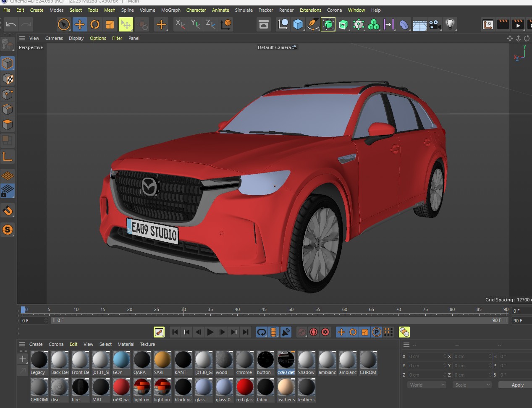
Task: Click the Undo arrow icon
Action: tap(11, 24)
